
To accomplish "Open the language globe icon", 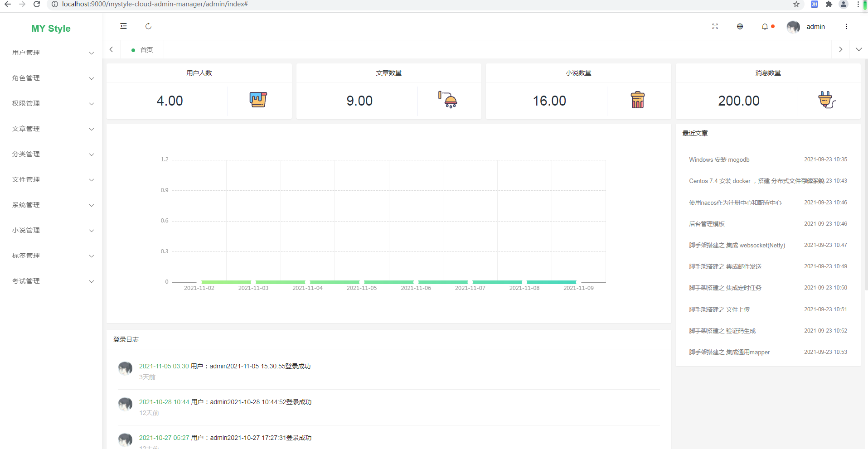I will tap(740, 27).
